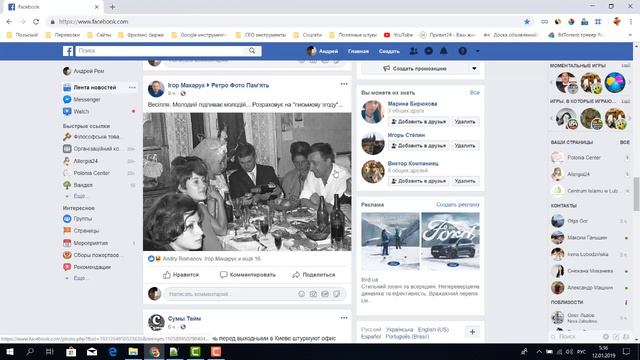
Task: Add Марина Бирюкова as friend
Action: point(418,122)
